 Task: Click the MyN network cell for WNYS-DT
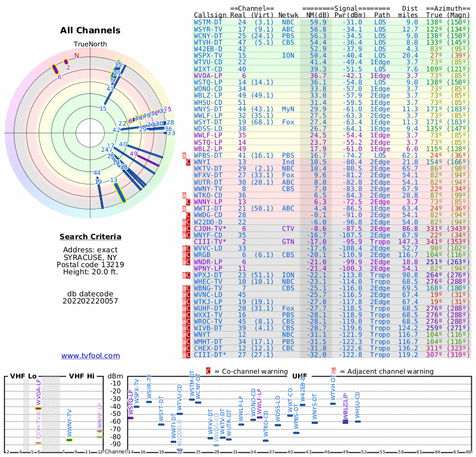[288, 109]
